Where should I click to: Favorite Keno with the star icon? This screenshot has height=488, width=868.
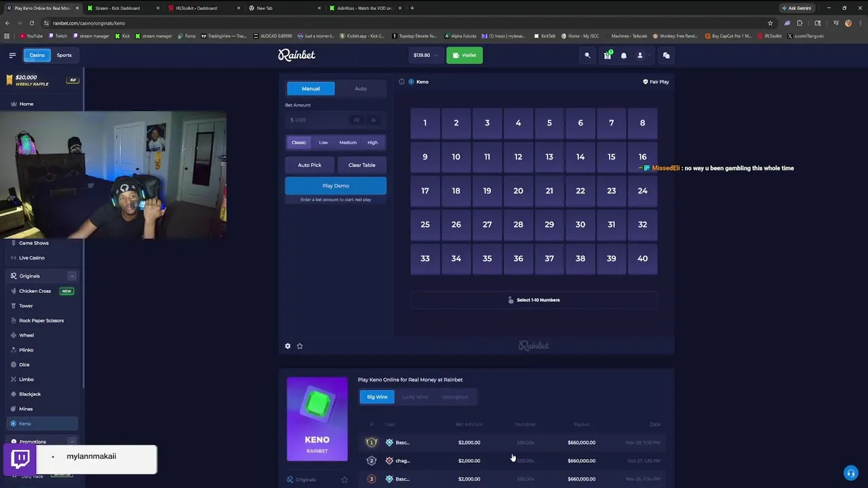[300, 346]
